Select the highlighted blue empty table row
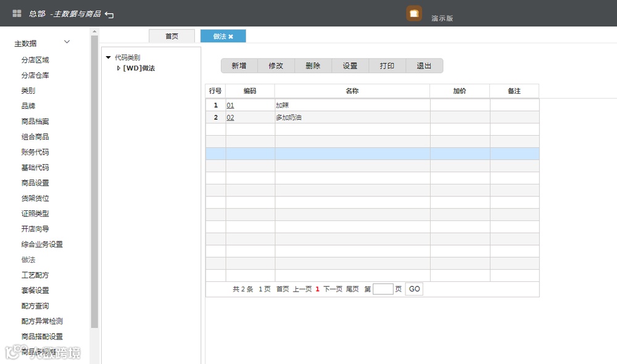The width and height of the screenshot is (617, 364). click(x=372, y=154)
